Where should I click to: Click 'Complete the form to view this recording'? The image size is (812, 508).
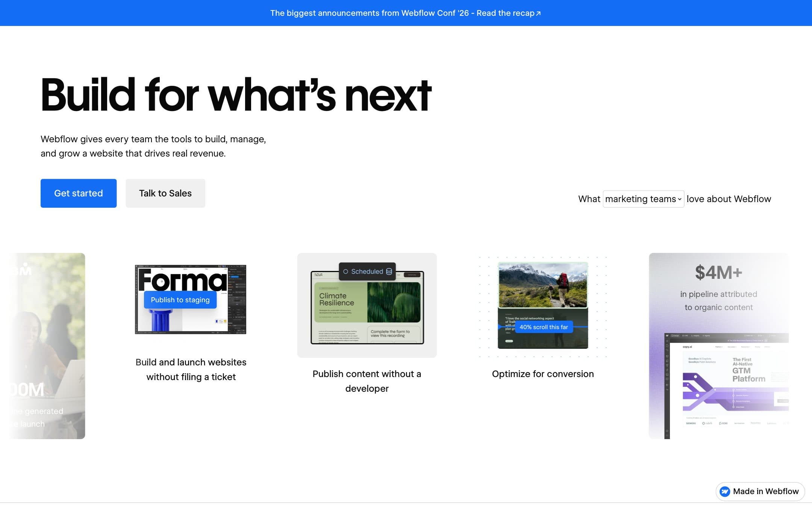pos(390,333)
